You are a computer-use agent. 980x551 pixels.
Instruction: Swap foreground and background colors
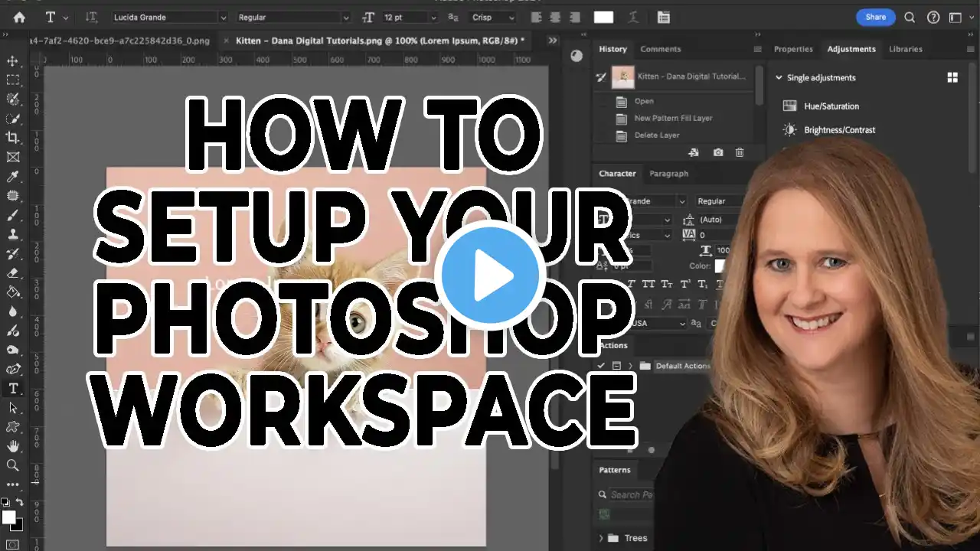[x=20, y=502]
